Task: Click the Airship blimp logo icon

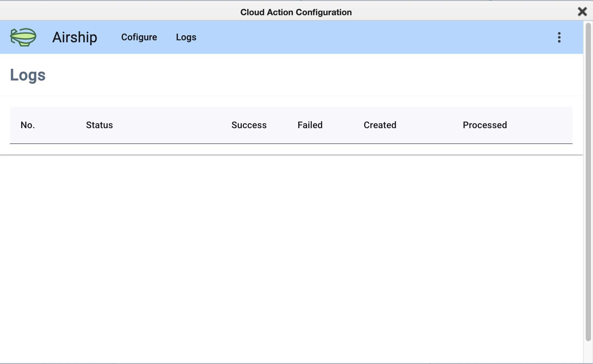Action: point(23,37)
